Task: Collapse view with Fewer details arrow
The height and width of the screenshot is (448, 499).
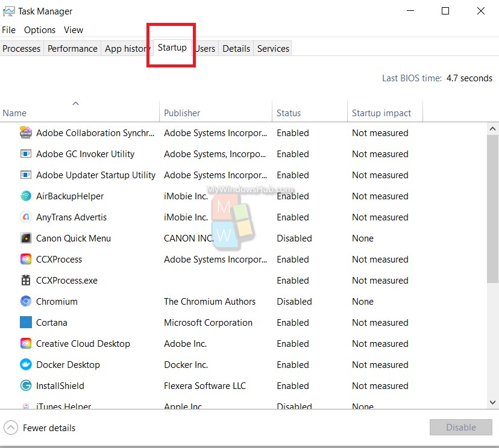Action: [10, 428]
